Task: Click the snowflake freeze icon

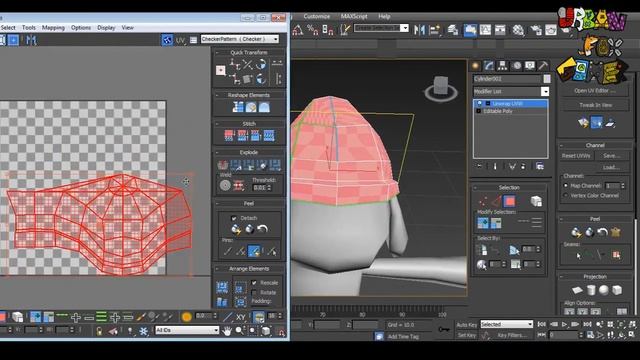Action: [143, 331]
